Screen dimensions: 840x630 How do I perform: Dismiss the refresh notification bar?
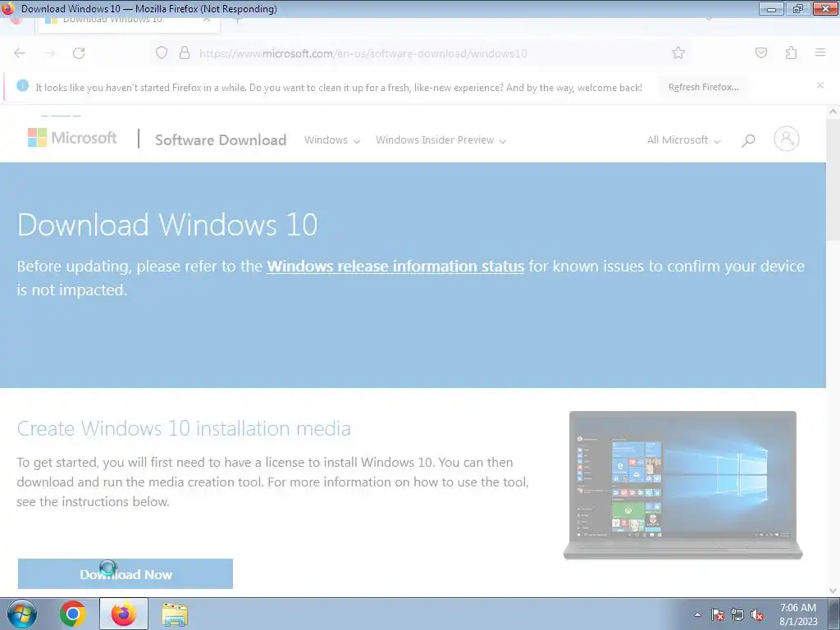(820, 85)
